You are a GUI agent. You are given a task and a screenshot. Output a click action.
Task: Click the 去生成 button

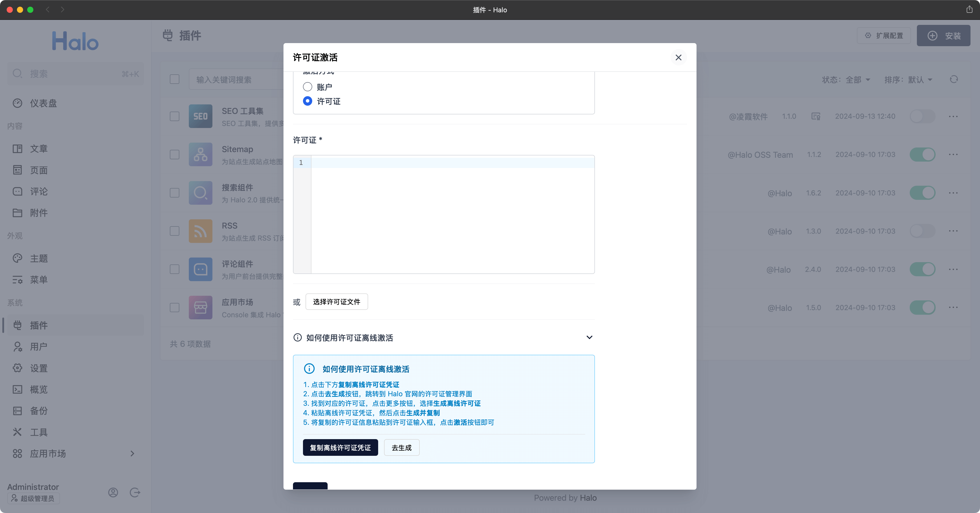(x=402, y=448)
